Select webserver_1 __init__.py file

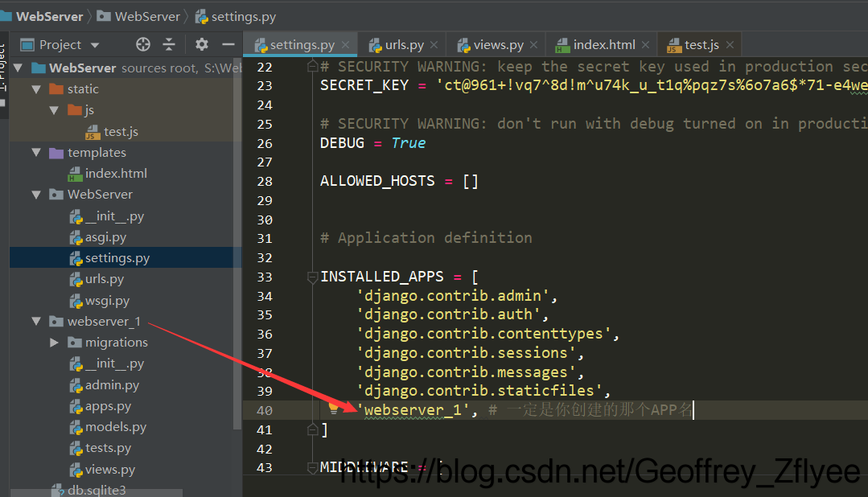coord(114,364)
